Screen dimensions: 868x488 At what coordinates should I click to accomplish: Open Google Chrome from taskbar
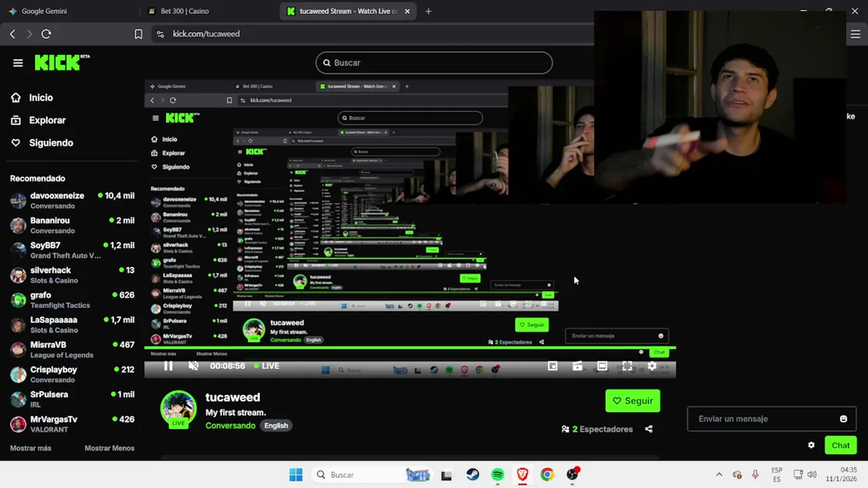pos(547,475)
